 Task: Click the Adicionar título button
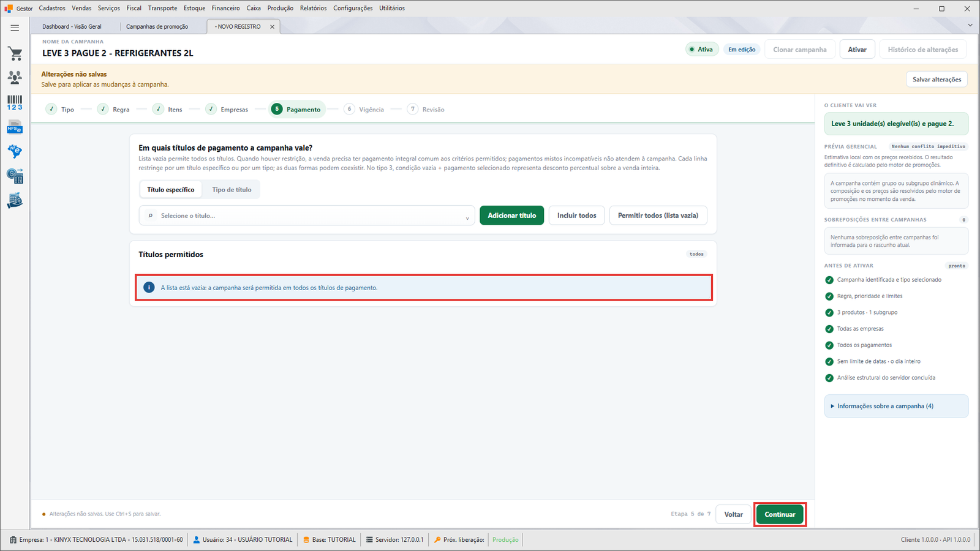[x=511, y=216]
